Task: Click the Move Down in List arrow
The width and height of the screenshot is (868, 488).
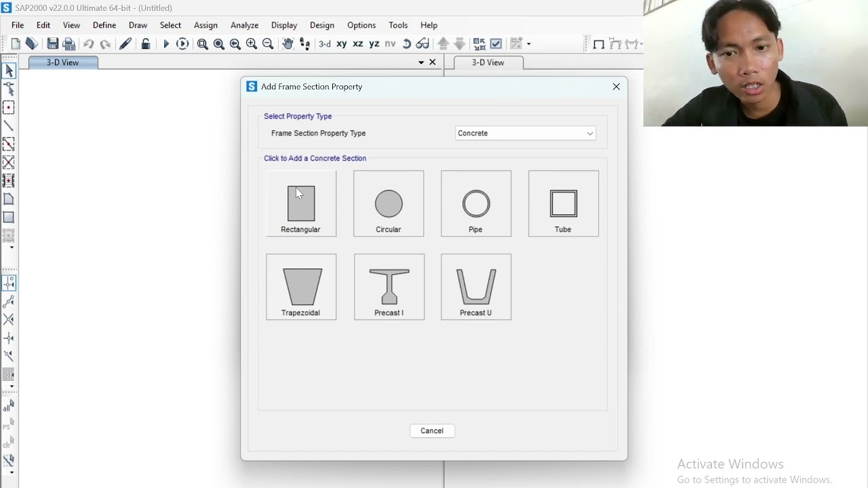Action: pos(459,44)
